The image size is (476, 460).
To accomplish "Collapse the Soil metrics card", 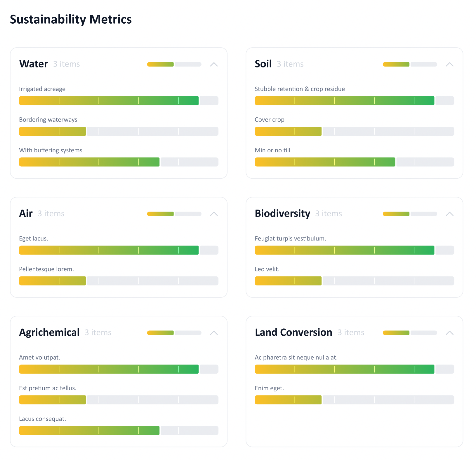I will [449, 64].
